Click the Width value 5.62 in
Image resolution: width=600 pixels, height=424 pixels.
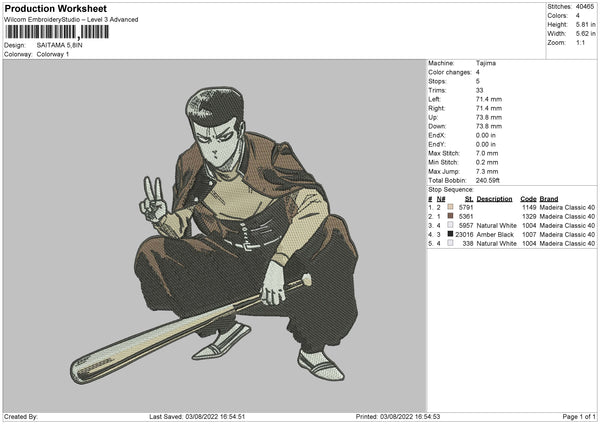click(x=585, y=34)
